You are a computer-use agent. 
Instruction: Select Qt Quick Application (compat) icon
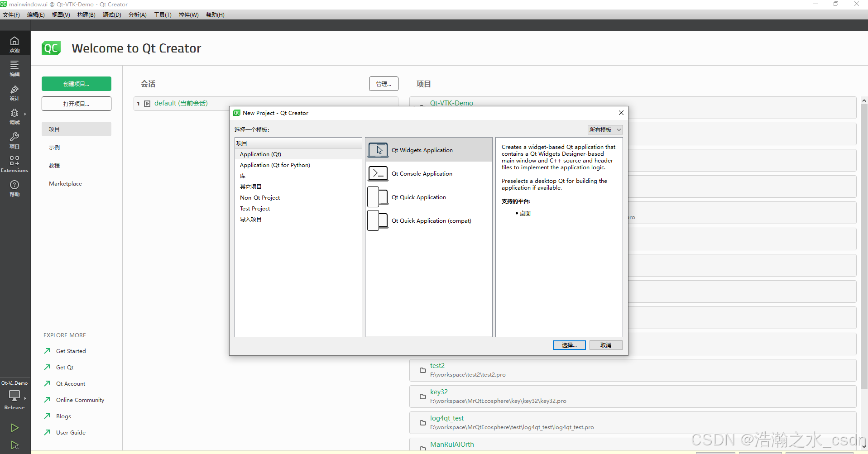click(378, 220)
